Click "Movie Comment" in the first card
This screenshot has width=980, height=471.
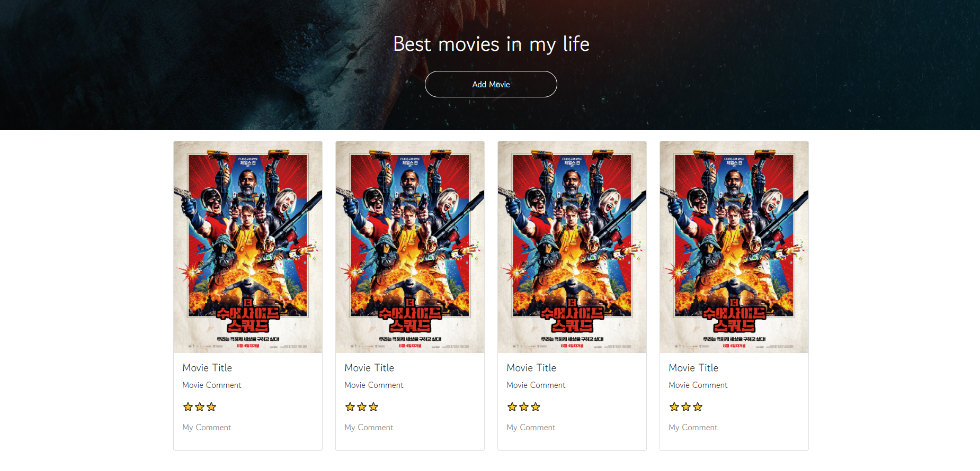212,385
